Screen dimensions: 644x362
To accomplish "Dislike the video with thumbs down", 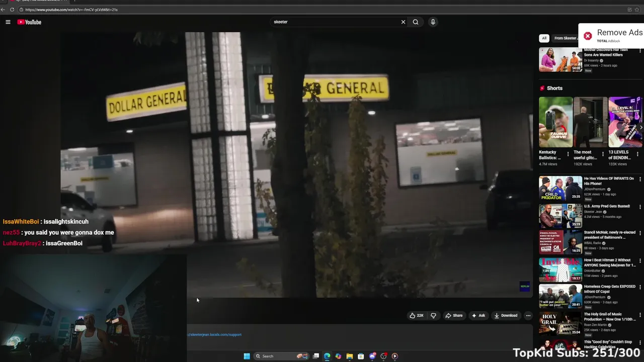I will [433, 315].
